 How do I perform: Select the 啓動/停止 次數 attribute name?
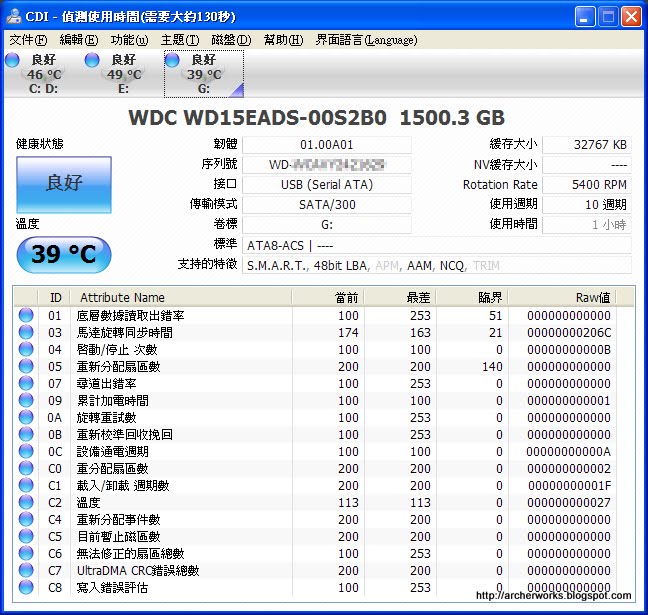tap(117, 350)
